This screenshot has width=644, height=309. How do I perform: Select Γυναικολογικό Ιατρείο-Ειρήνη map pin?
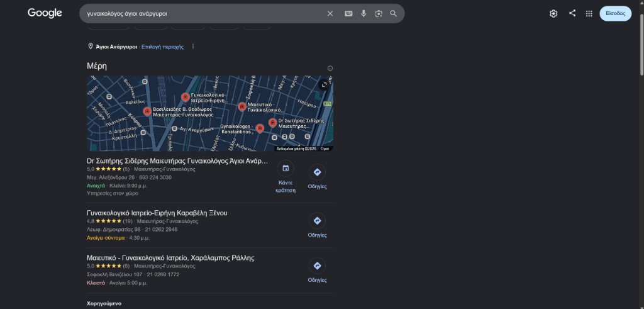point(186,98)
